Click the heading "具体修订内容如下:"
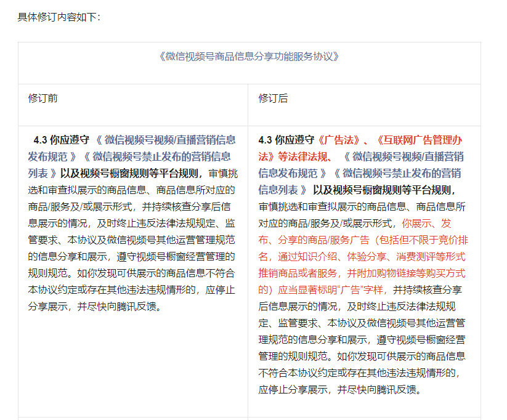 (x=59, y=17)
